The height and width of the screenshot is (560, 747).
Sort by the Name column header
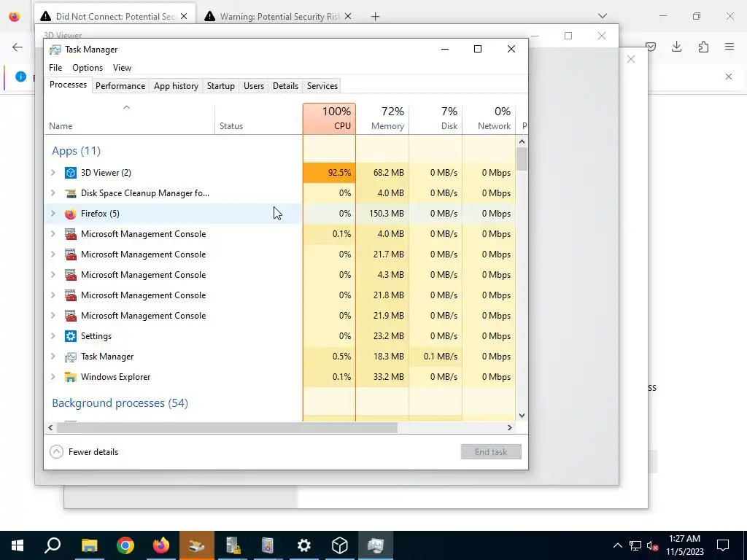[130, 119]
